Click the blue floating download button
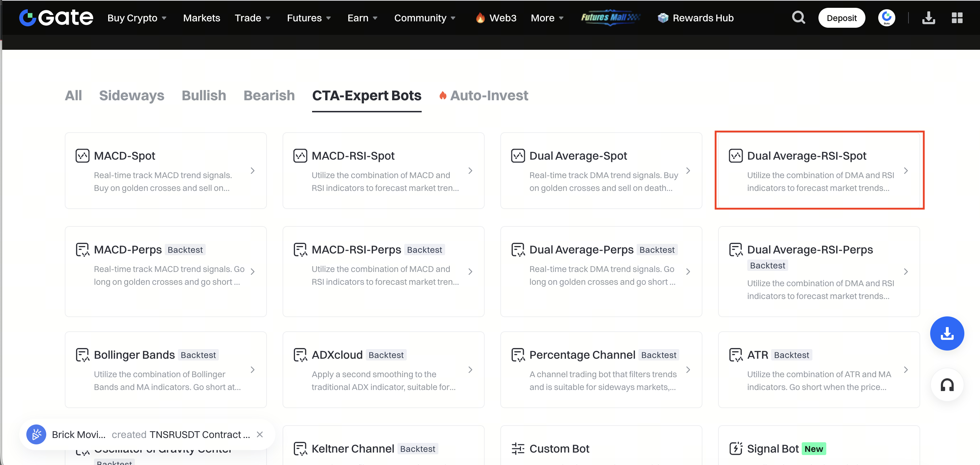980x465 pixels. click(947, 333)
